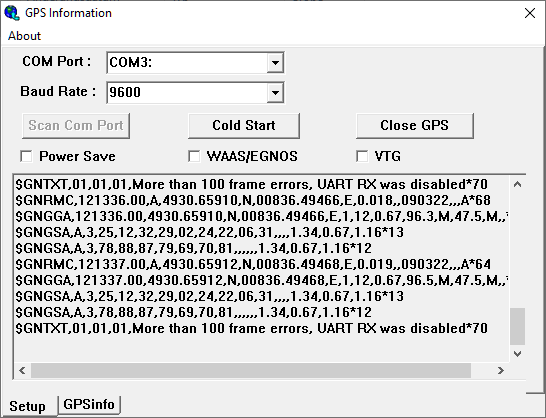Click the Cold Start button
546x418 pixels.
click(x=244, y=125)
